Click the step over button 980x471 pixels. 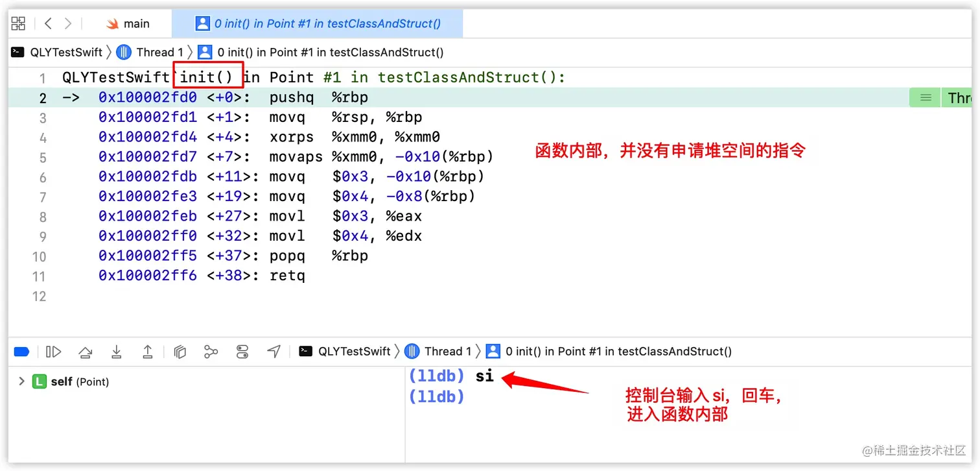(85, 352)
